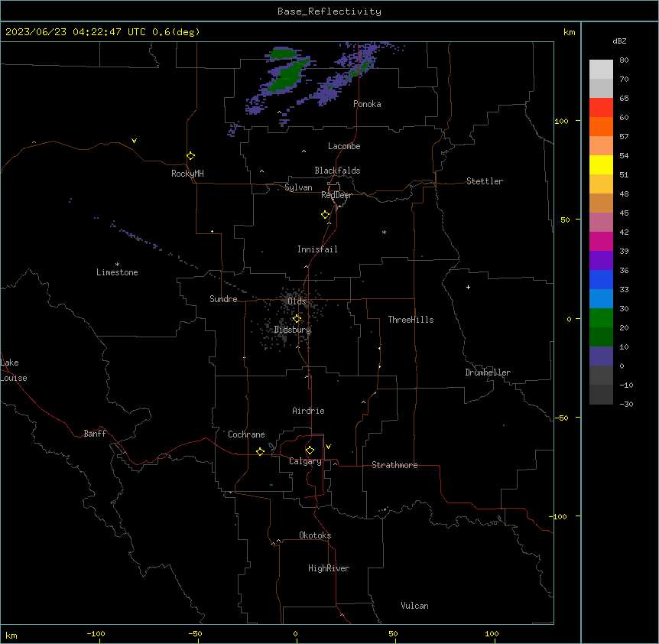Click the 51 dBZ yellow color swatch
The image size is (659, 644).
click(601, 164)
